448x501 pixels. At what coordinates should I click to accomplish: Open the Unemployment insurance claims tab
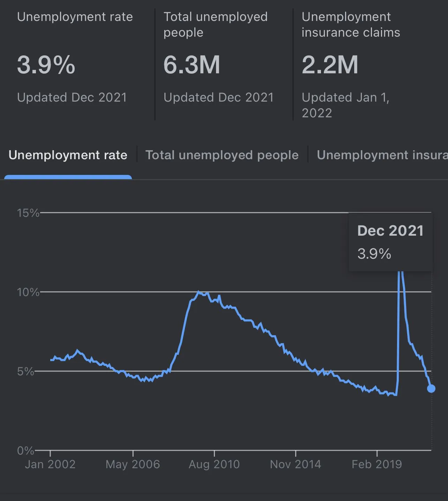click(382, 155)
